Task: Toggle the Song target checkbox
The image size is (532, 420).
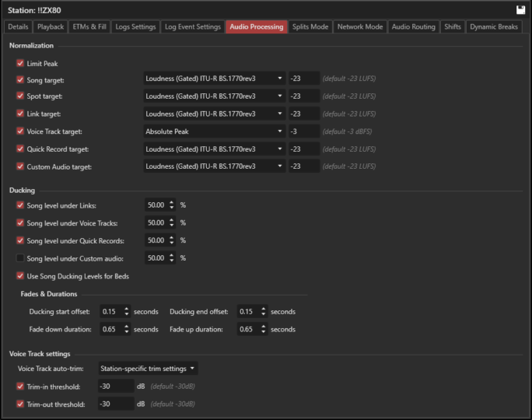Action: pos(20,80)
